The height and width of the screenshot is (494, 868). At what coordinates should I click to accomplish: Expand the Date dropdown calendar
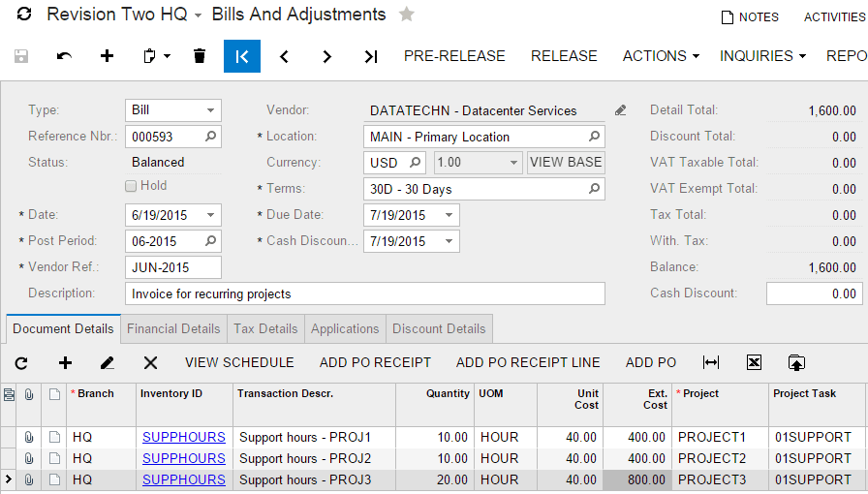pos(210,215)
